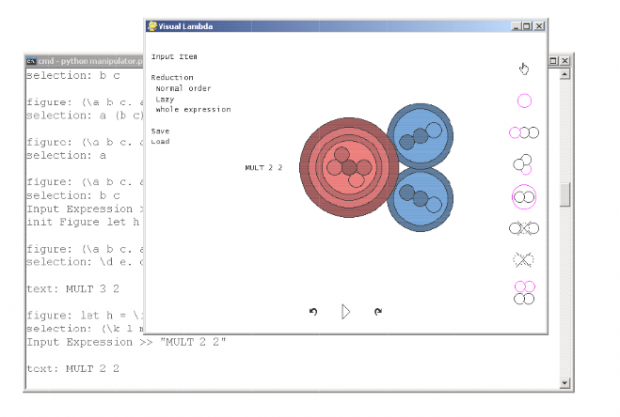Select the single pink circle tool
The height and width of the screenshot is (417, 620).
tap(524, 101)
